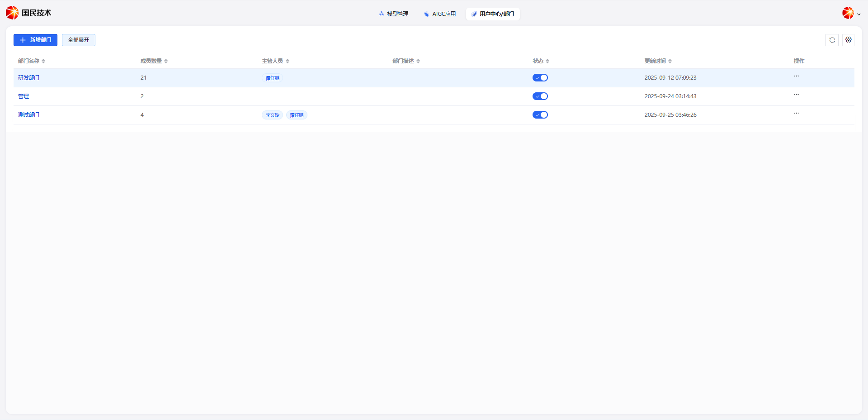Sort by 状态 column

(x=547, y=61)
